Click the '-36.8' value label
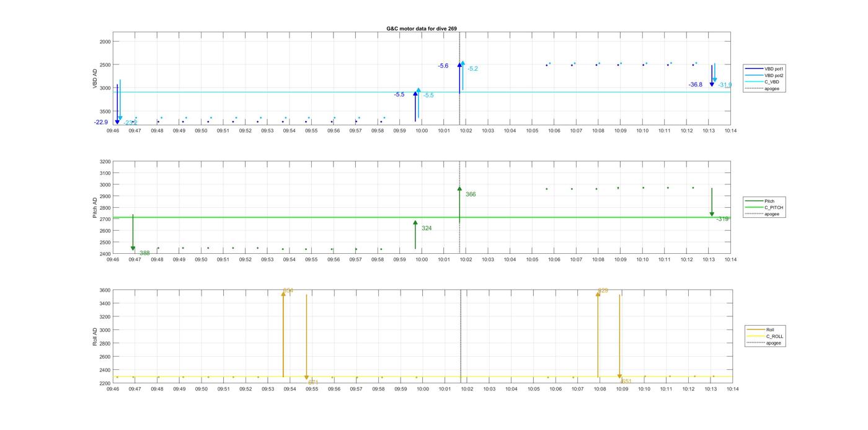Viewport: 868px width, 430px height. point(696,84)
